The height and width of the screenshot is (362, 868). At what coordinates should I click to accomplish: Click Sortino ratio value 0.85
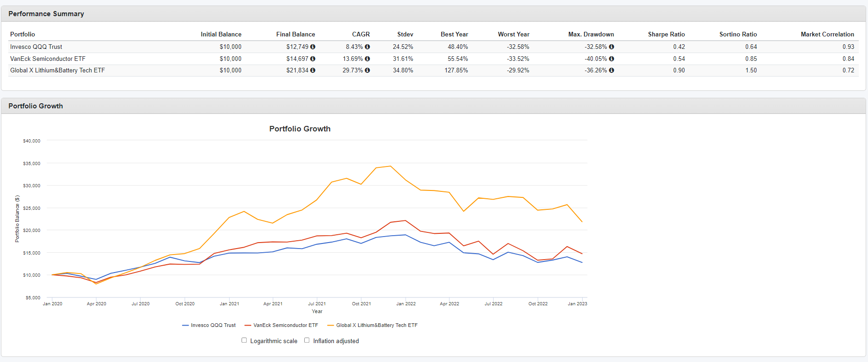coord(751,59)
